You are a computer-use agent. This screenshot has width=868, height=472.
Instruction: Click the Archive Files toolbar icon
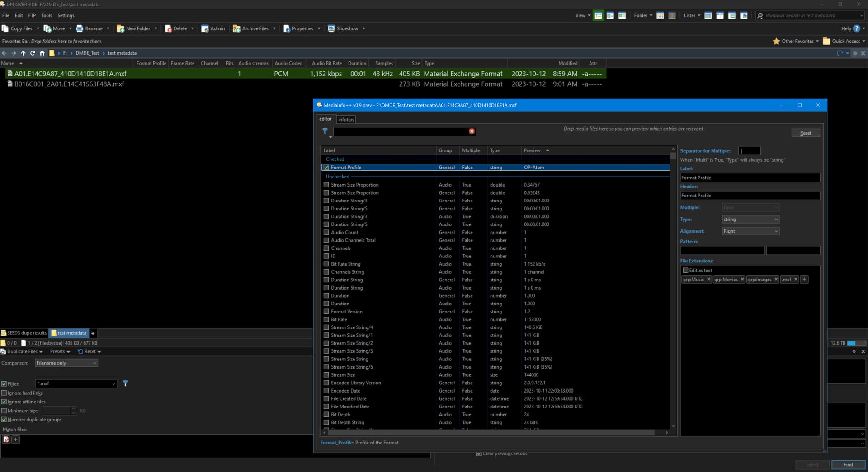point(236,28)
